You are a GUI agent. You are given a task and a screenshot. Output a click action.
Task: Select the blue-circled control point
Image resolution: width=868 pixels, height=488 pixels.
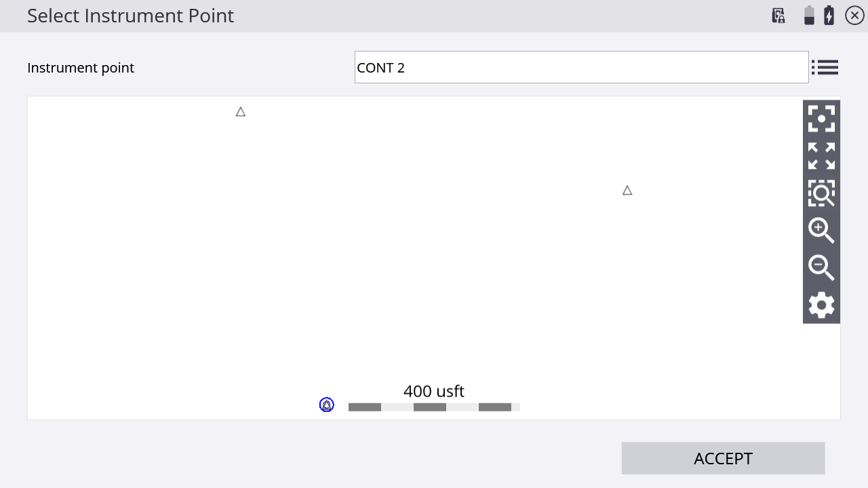pos(327,405)
